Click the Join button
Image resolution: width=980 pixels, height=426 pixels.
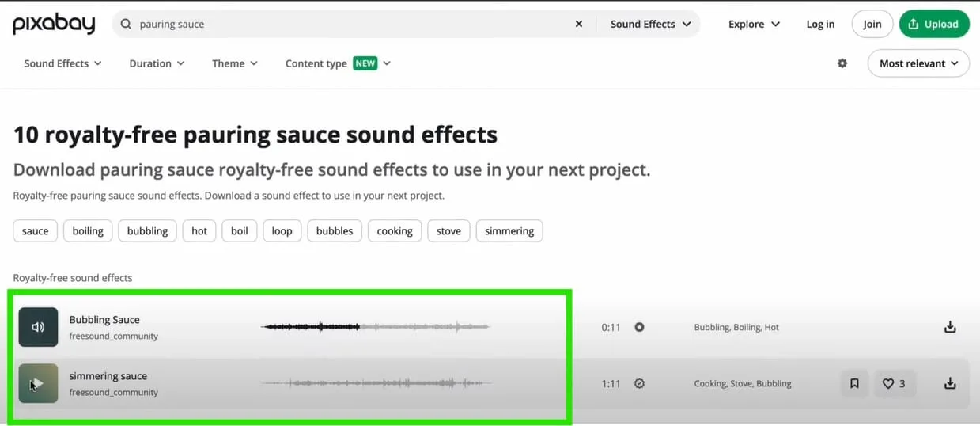coord(872,24)
